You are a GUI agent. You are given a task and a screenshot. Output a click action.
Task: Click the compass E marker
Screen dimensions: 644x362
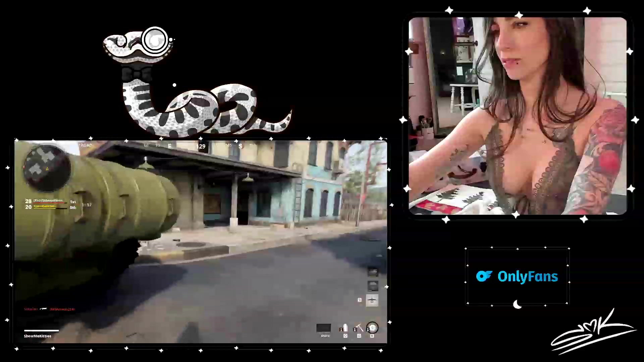click(x=170, y=146)
